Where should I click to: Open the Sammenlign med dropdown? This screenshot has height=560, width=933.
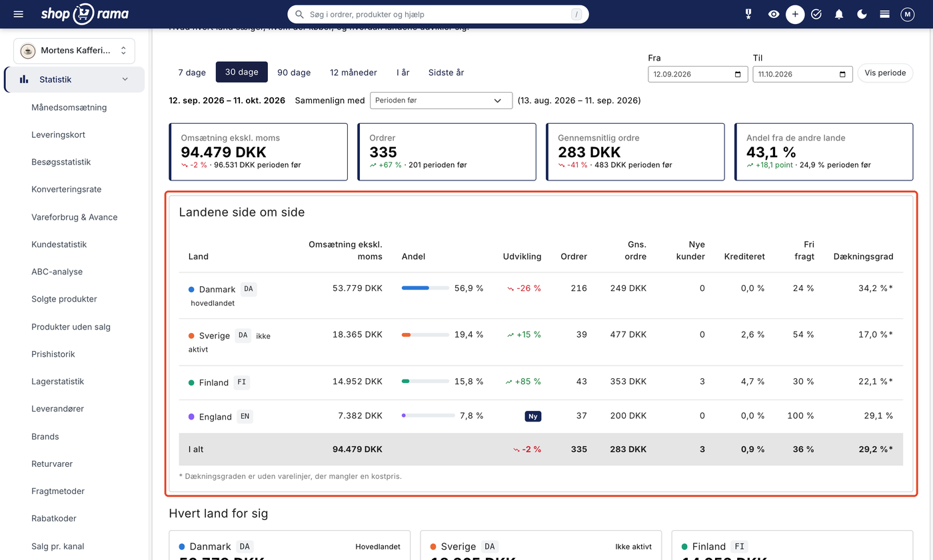tap(441, 101)
